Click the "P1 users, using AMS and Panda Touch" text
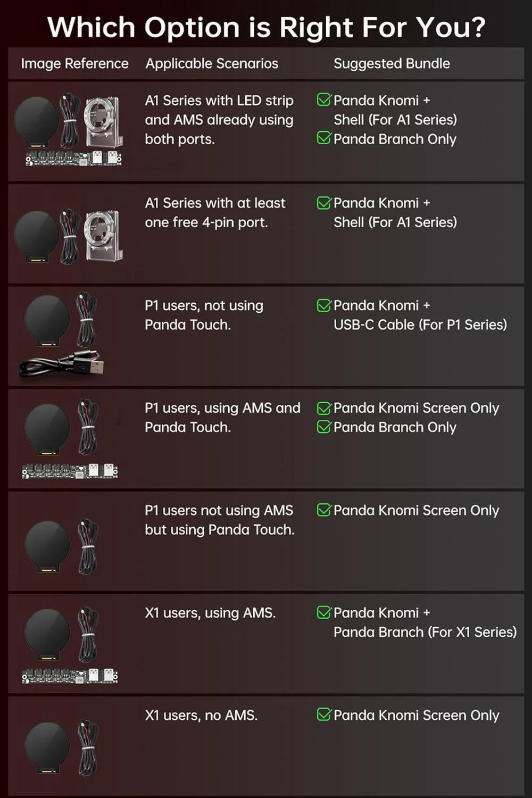532x798 pixels. (x=222, y=418)
